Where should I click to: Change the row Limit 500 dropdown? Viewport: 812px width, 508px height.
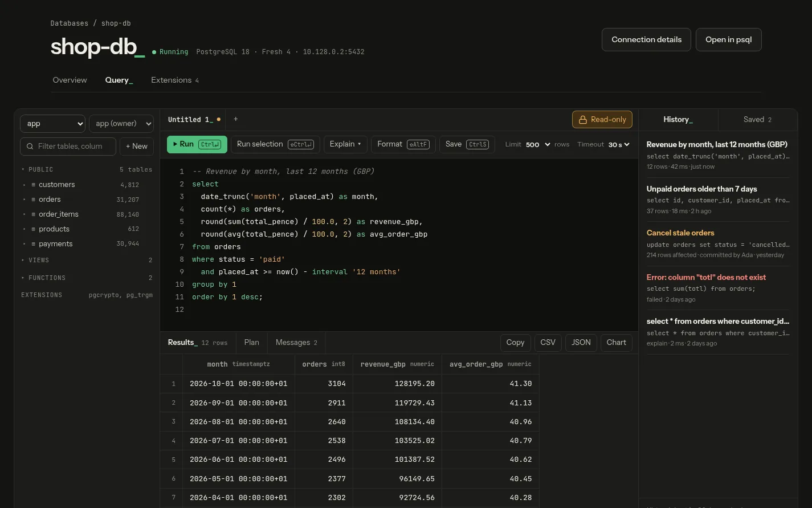coord(537,145)
